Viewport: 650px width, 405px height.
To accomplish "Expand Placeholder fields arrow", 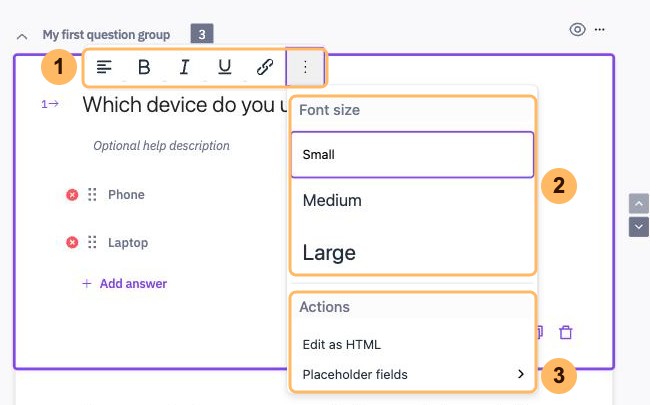I will [x=521, y=374].
